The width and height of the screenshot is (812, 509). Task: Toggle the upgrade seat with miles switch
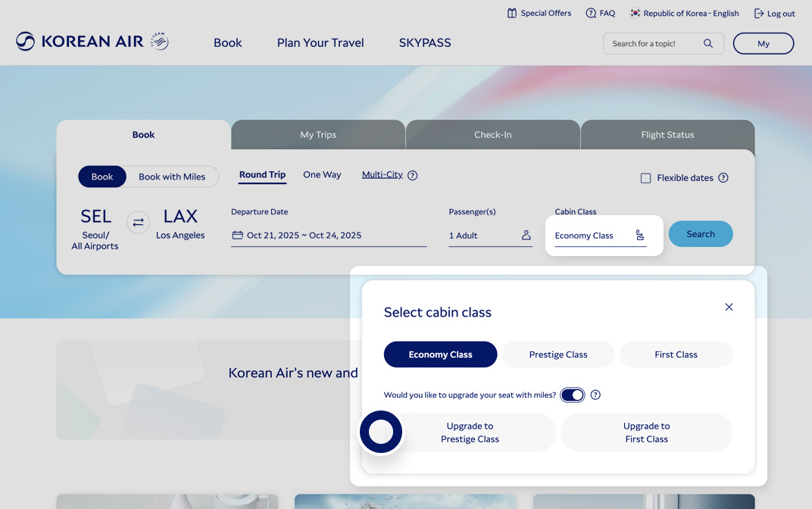(x=572, y=395)
